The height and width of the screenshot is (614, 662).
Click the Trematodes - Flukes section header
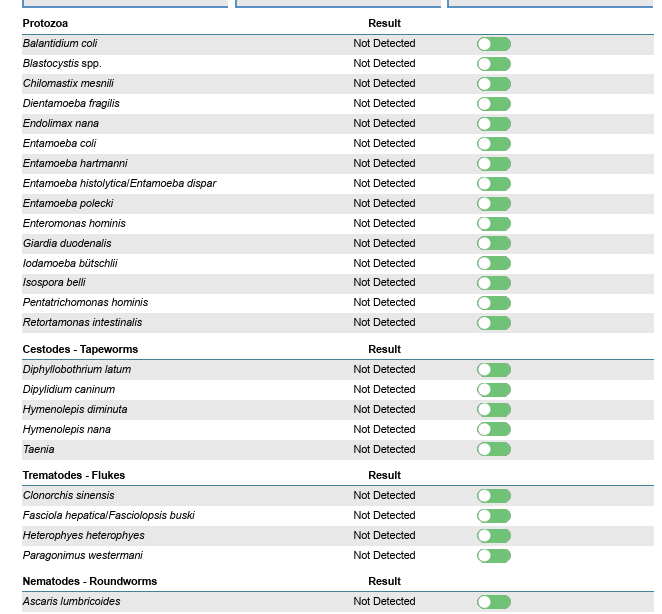74,475
